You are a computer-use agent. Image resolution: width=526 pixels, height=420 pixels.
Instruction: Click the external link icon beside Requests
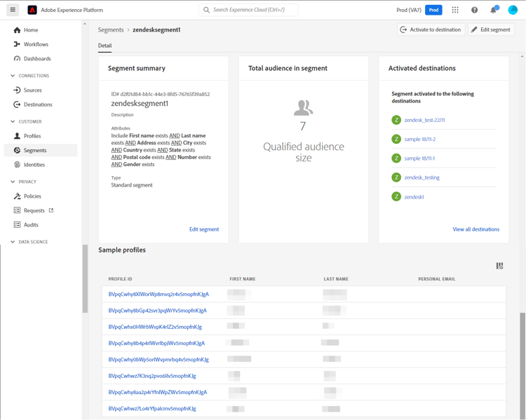pyautogui.click(x=51, y=210)
